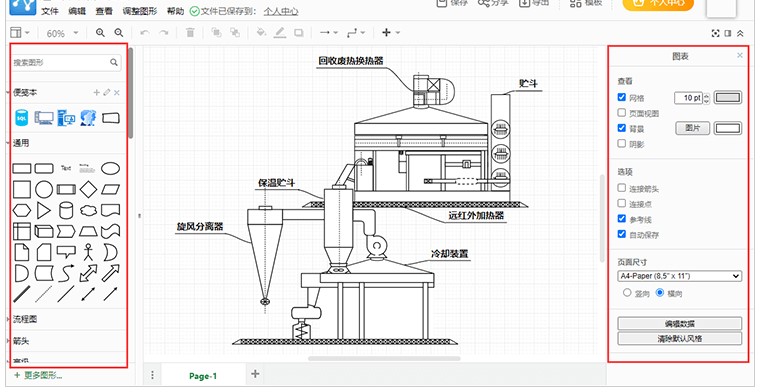Open the 60% zoom dropdown
This screenshot has height=392, width=764.
(62, 33)
